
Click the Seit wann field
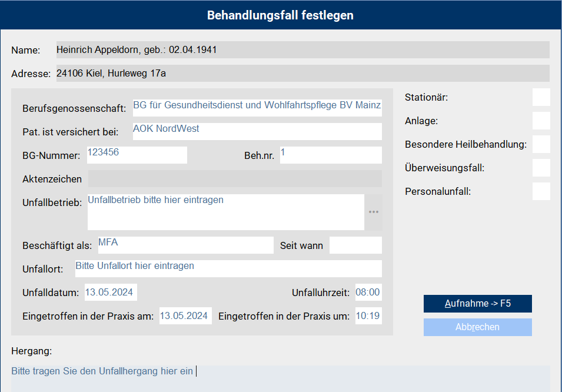pos(355,245)
